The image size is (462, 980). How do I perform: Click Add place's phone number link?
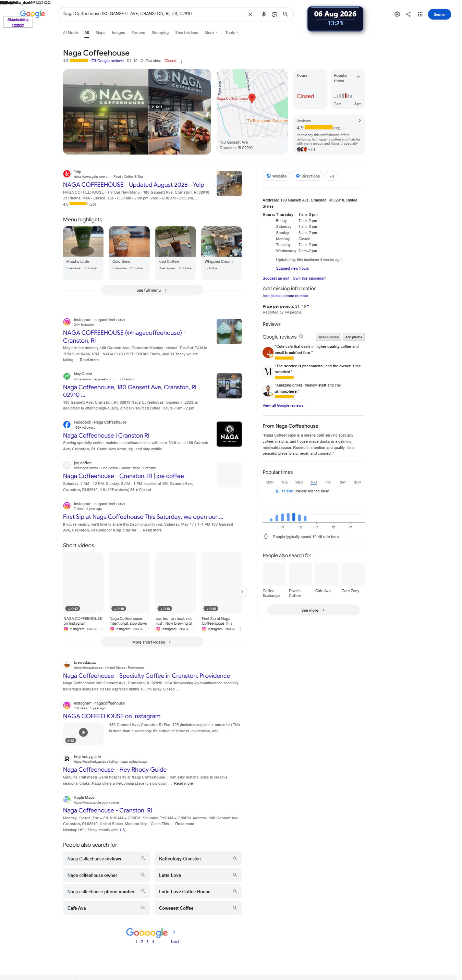285,296
